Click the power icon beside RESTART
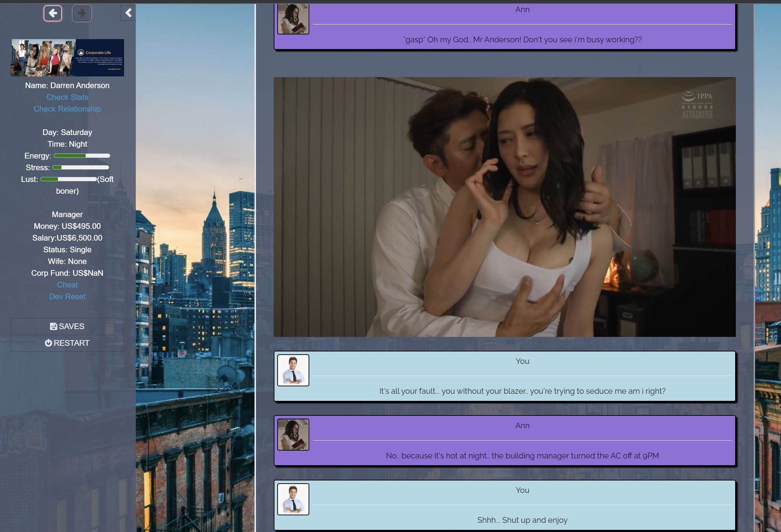The width and height of the screenshot is (781, 532). pyautogui.click(x=48, y=343)
